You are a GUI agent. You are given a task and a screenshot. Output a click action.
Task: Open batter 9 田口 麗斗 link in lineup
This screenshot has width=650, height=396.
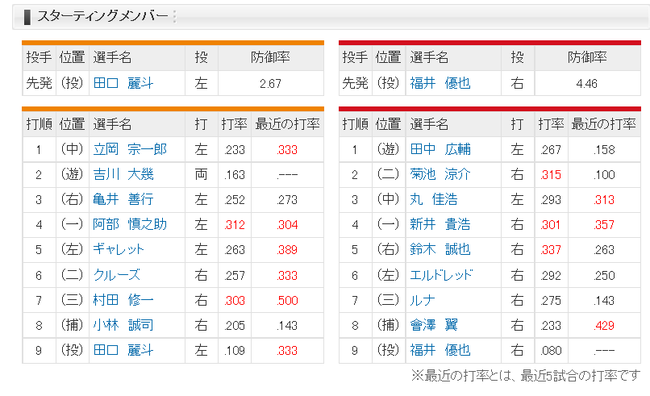[x=123, y=350]
